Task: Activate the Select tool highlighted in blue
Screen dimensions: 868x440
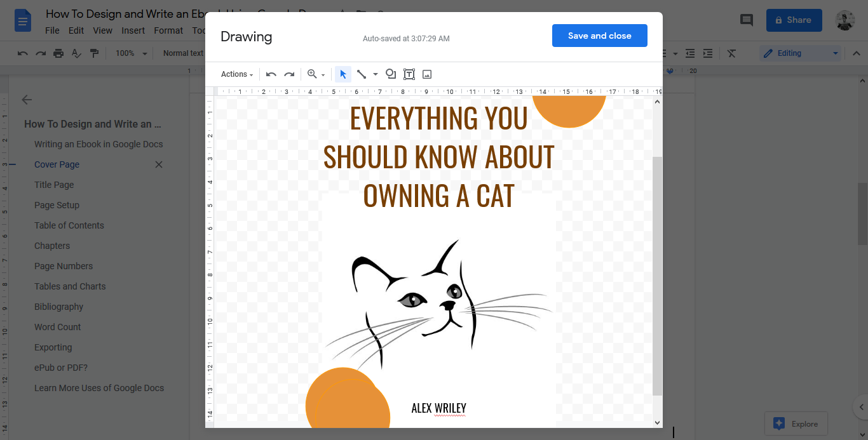Action: tap(342, 74)
